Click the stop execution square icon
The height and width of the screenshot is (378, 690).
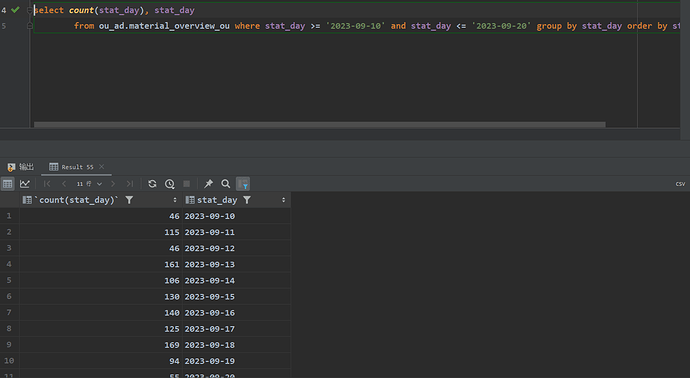[x=187, y=183]
